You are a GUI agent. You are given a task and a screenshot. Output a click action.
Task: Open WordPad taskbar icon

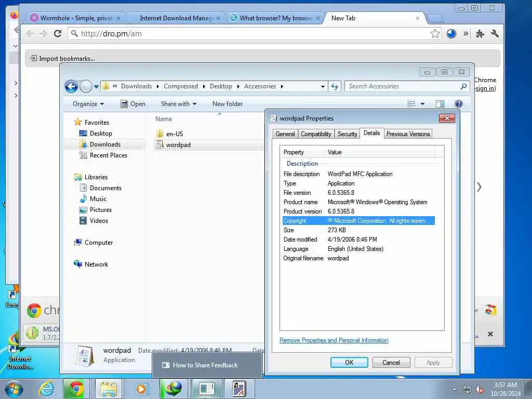click(239, 389)
